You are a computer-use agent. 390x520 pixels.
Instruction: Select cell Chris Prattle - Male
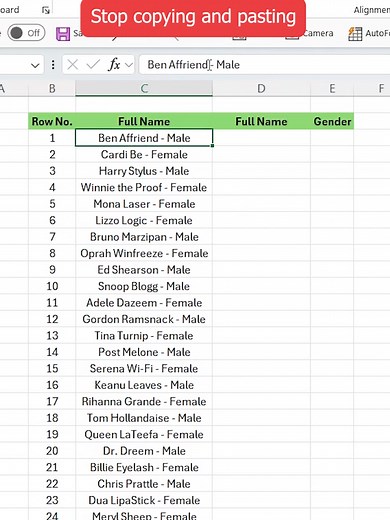pyautogui.click(x=144, y=484)
